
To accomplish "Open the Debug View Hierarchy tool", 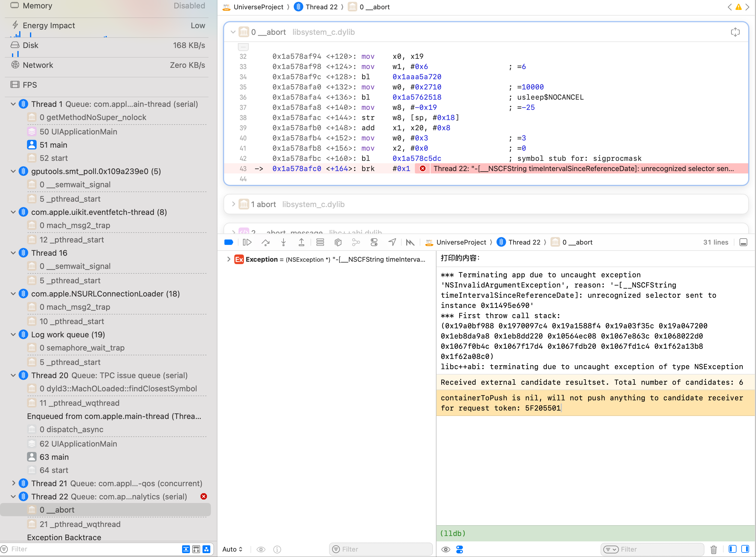I will 338,242.
